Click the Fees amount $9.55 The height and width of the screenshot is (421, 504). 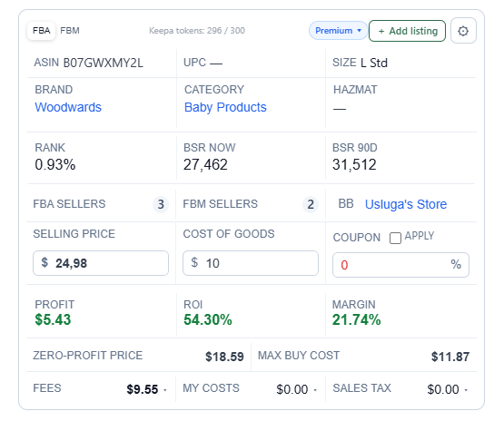[x=143, y=389]
